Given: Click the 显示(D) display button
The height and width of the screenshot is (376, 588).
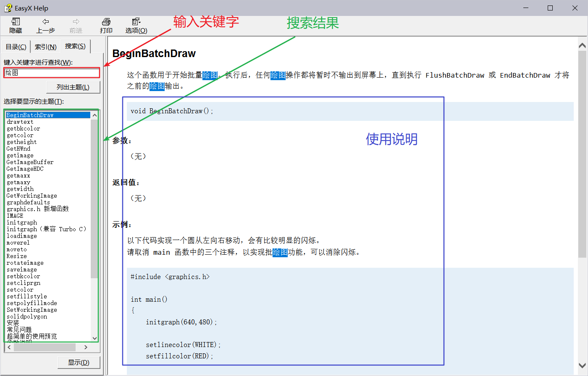Looking at the screenshot, I should tap(79, 363).
